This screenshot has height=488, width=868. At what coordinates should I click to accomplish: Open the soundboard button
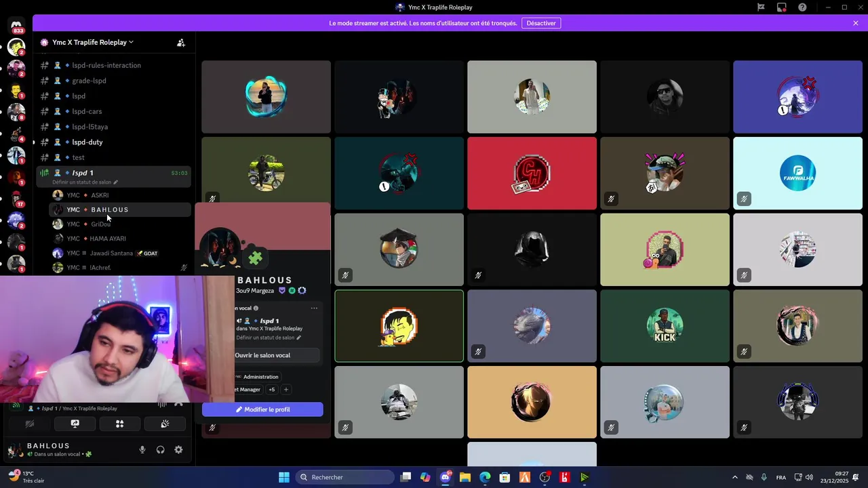[165, 424]
